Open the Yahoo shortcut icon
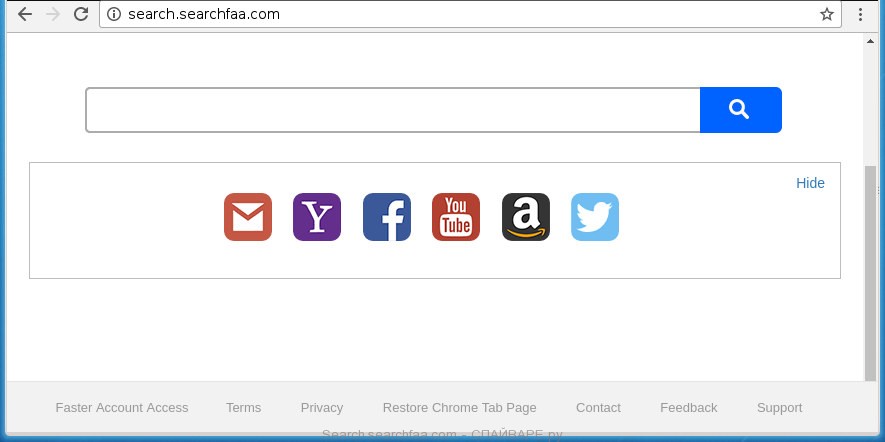 click(317, 217)
